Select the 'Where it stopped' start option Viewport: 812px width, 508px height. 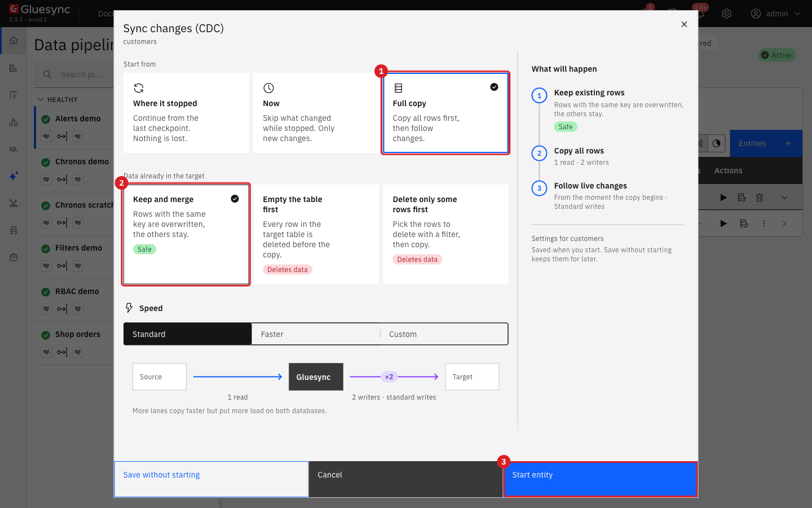coord(186,113)
